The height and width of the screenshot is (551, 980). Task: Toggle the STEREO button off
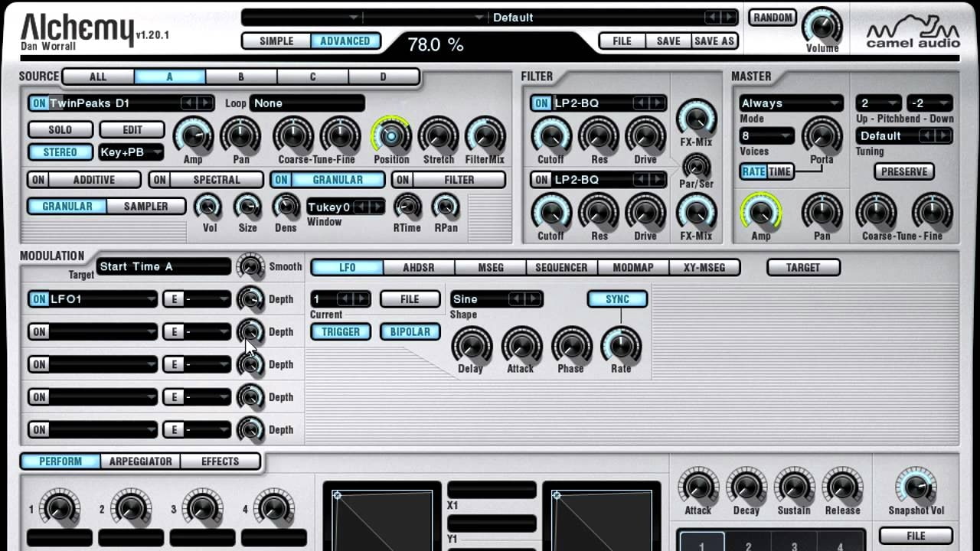[x=60, y=152]
